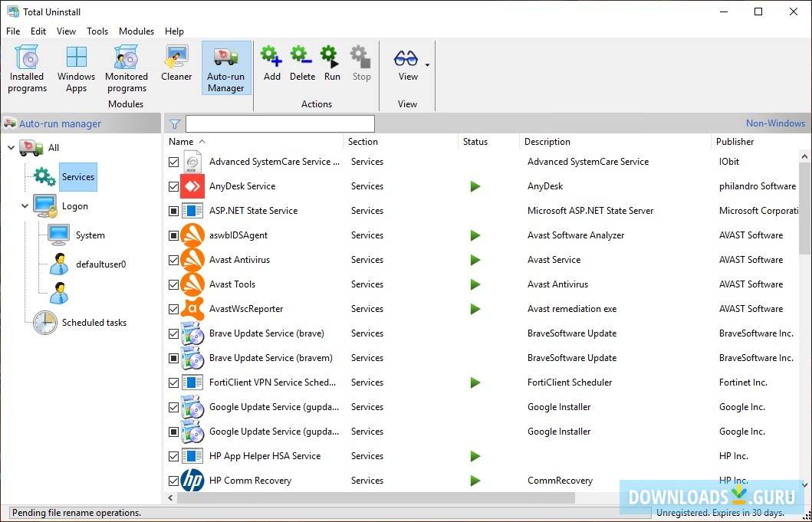Open the Tools menu

tap(97, 31)
